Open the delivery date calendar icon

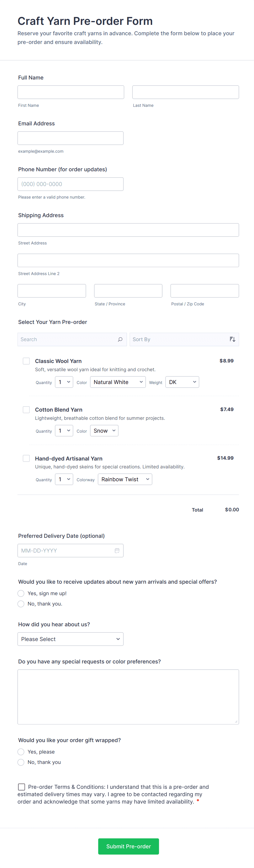tap(117, 551)
